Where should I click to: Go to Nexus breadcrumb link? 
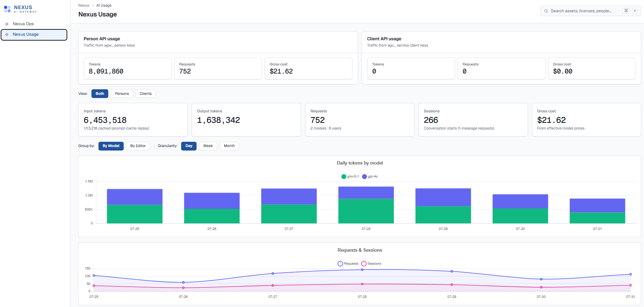pos(84,5)
